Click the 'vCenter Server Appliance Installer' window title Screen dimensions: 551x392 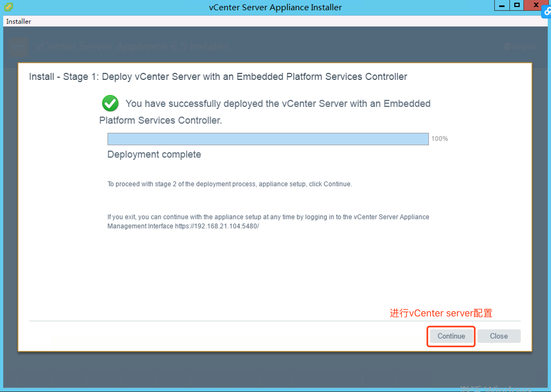coord(275,7)
